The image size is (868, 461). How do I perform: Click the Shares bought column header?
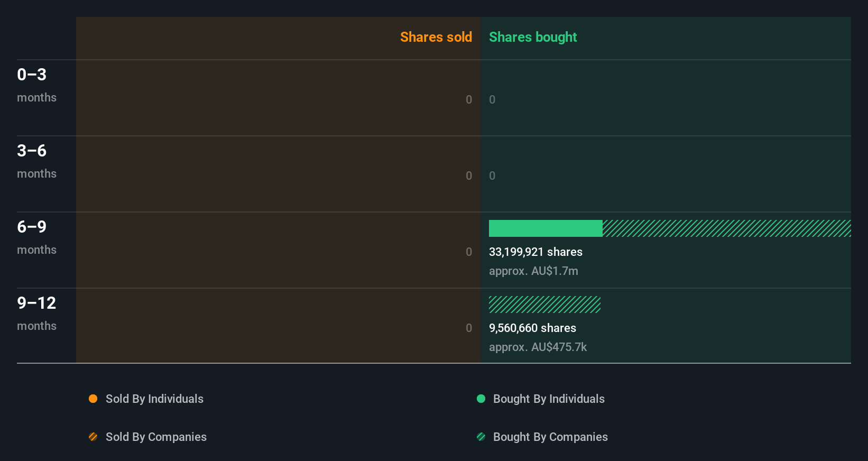coord(533,37)
